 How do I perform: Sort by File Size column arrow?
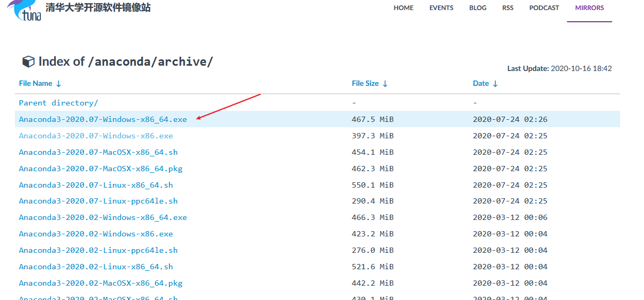tap(385, 84)
